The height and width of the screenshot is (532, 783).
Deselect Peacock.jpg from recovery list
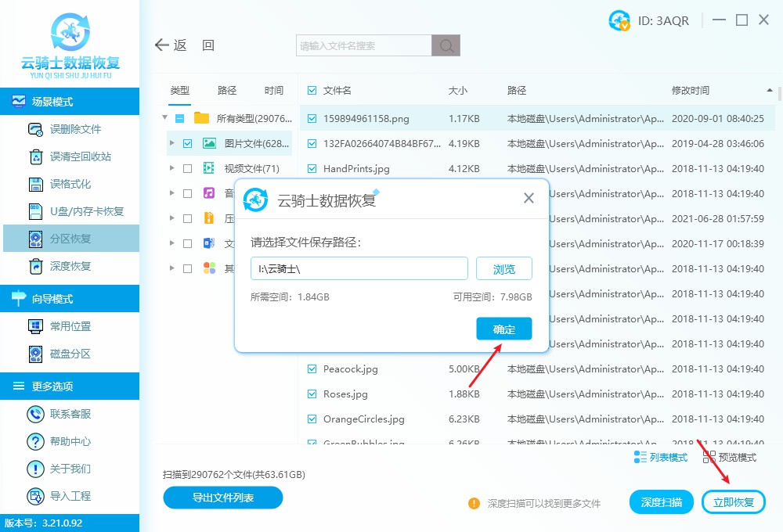tap(310, 368)
